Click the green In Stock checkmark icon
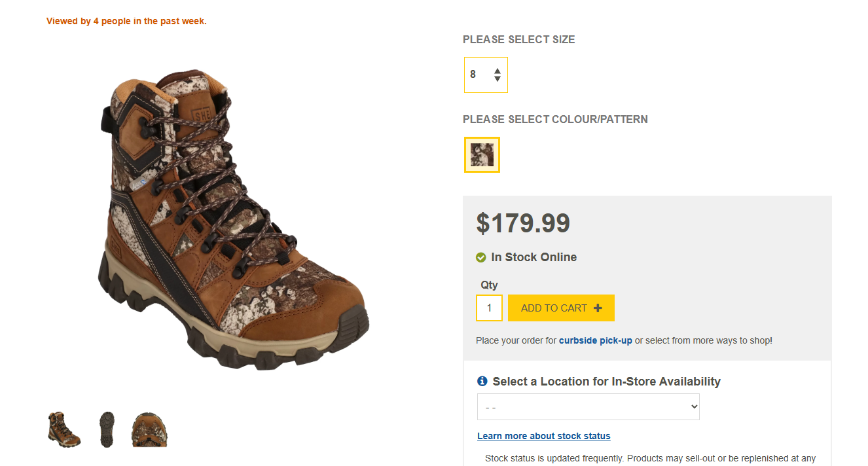 pyautogui.click(x=480, y=258)
